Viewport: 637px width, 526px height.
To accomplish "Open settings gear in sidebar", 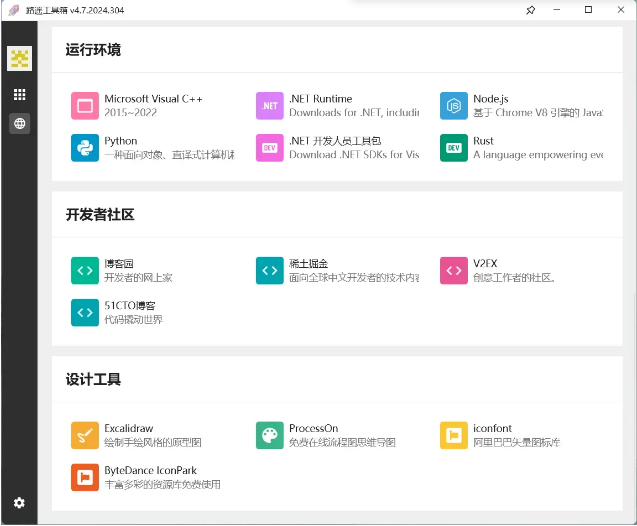I will [19, 502].
